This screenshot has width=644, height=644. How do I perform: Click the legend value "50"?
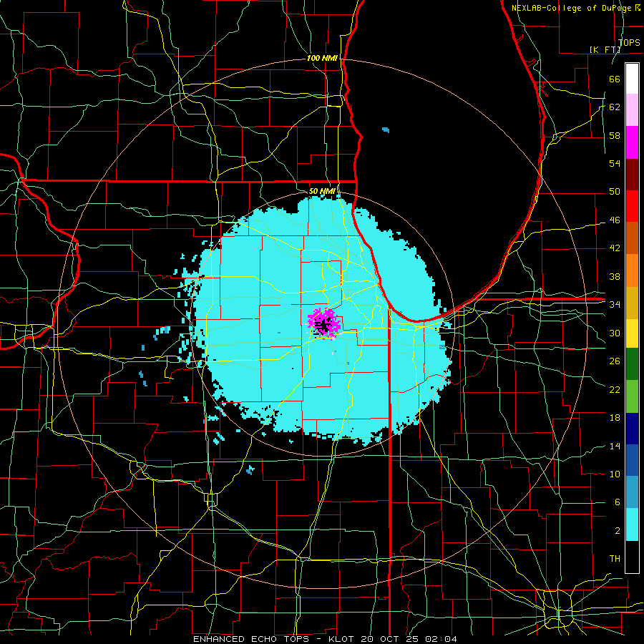615,192
